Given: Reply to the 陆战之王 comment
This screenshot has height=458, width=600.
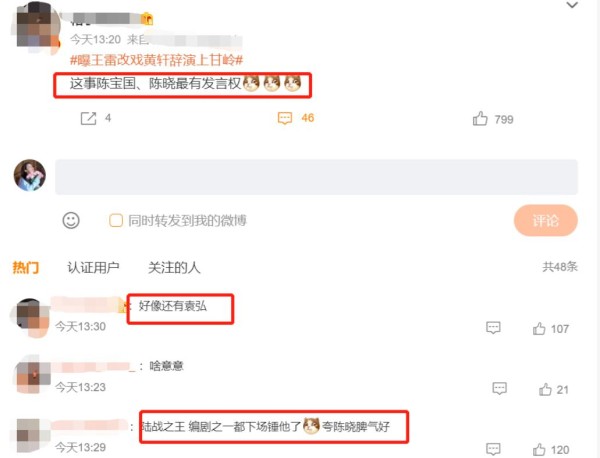Looking at the screenshot, I should point(493,449).
